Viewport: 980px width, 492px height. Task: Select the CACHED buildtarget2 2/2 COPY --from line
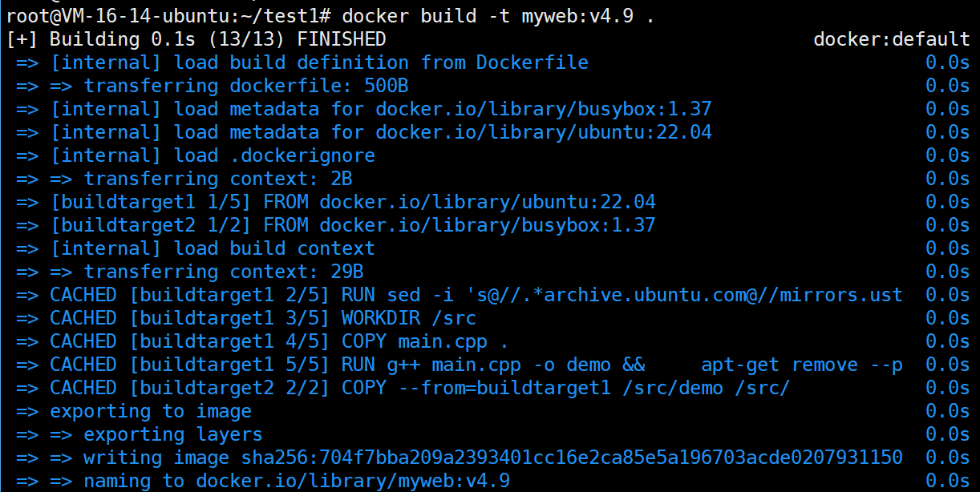[403, 388]
